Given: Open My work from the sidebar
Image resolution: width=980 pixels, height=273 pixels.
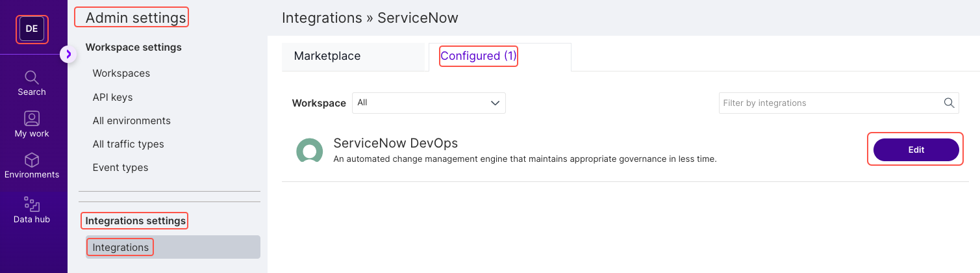Looking at the screenshot, I should pyautogui.click(x=32, y=124).
